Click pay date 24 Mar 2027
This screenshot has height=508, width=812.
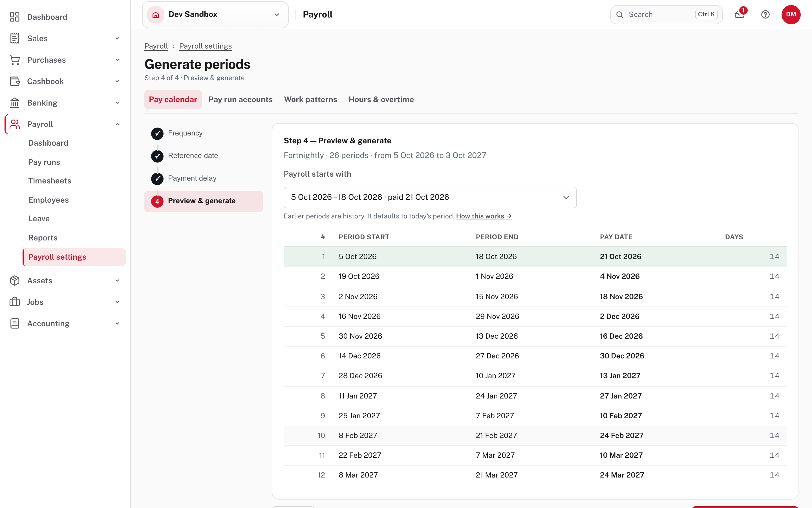point(622,475)
